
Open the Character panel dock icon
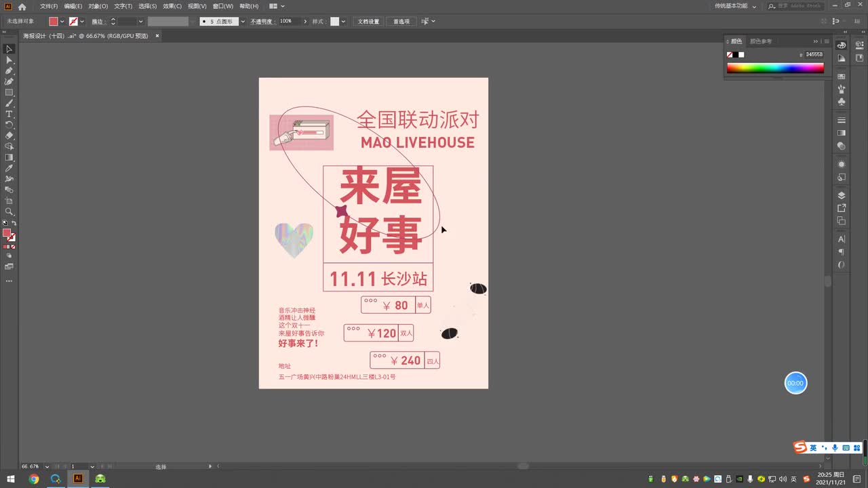click(842, 239)
